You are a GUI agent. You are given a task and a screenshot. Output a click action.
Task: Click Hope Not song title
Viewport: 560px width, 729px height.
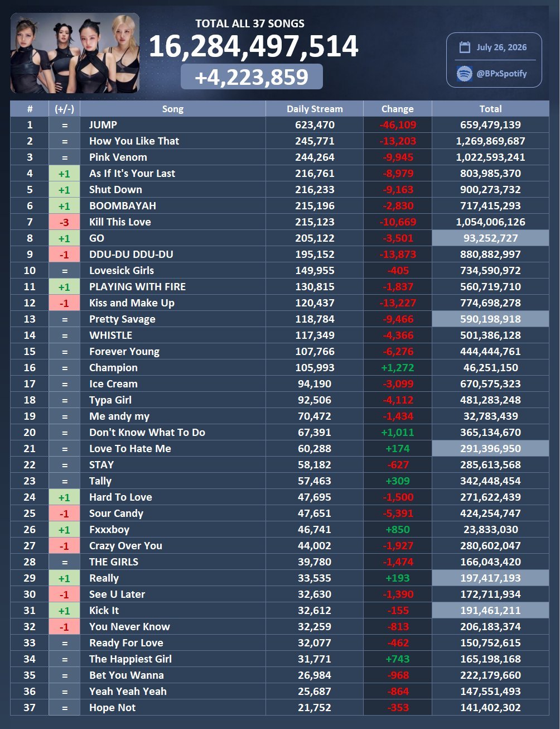pos(112,708)
